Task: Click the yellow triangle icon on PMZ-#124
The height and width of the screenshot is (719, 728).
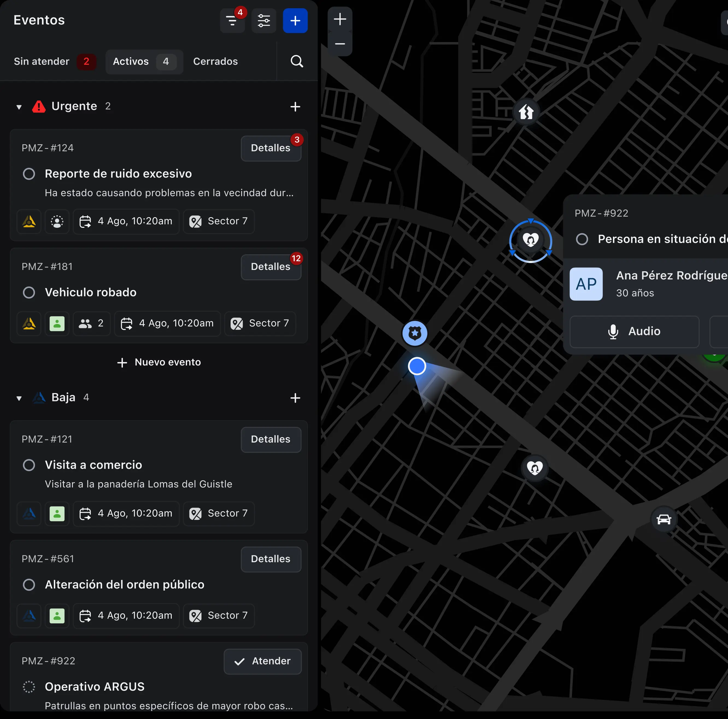Action: pos(29,222)
